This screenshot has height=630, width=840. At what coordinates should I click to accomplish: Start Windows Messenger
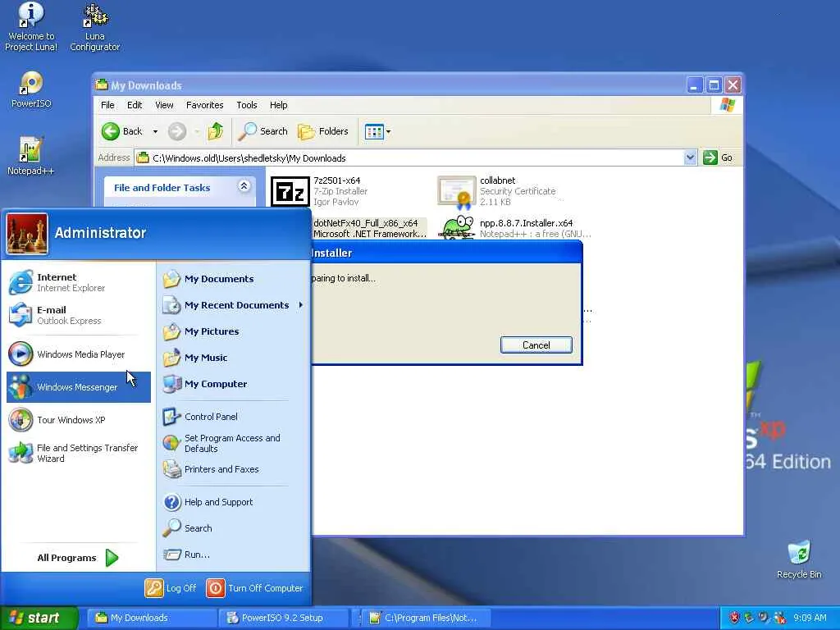click(79, 387)
